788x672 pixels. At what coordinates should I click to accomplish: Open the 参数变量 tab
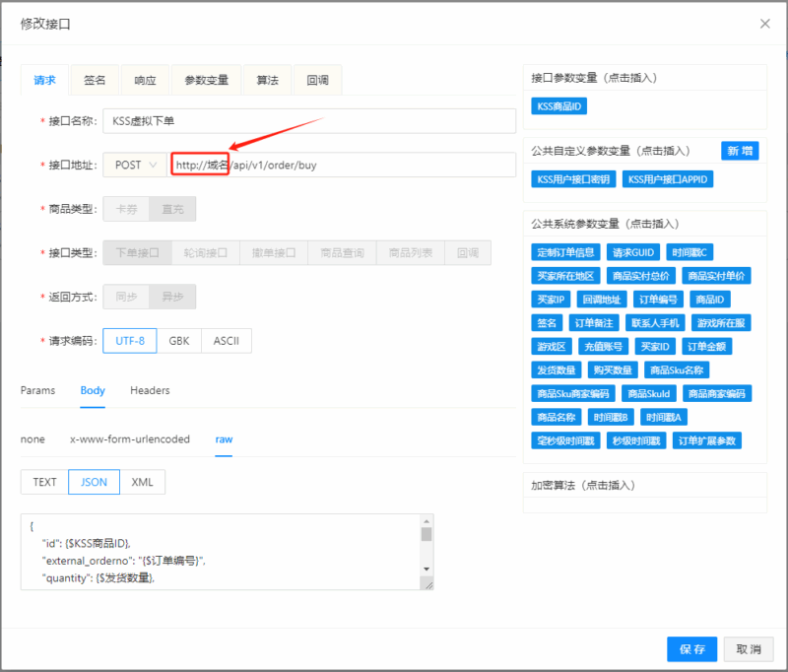[x=206, y=81]
